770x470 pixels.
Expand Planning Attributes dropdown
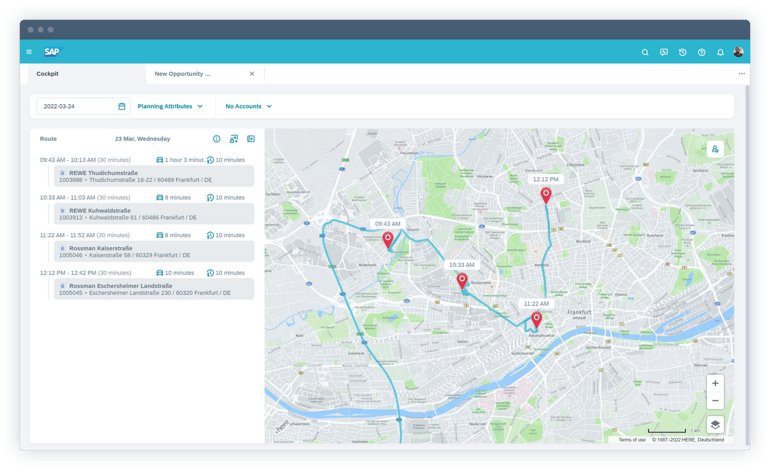pyautogui.click(x=170, y=106)
